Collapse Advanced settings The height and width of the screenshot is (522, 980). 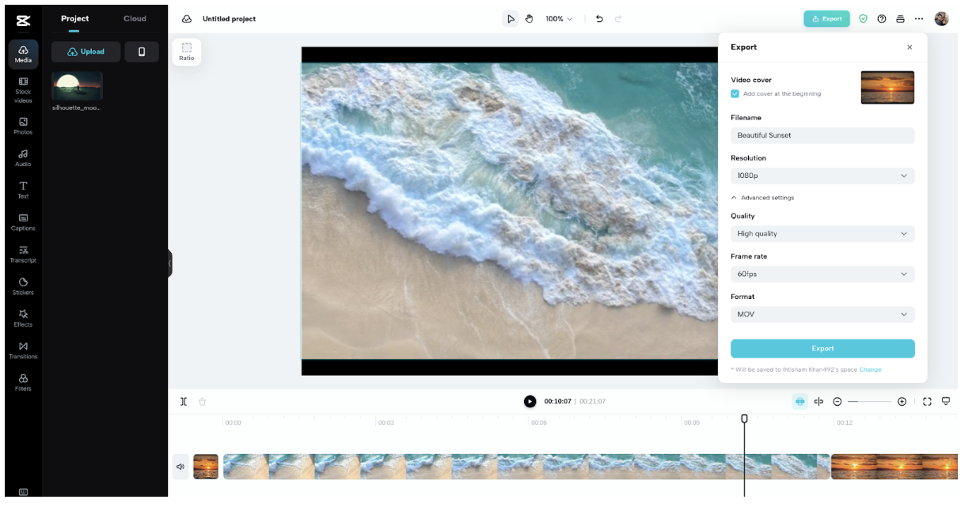click(x=762, y=198)
